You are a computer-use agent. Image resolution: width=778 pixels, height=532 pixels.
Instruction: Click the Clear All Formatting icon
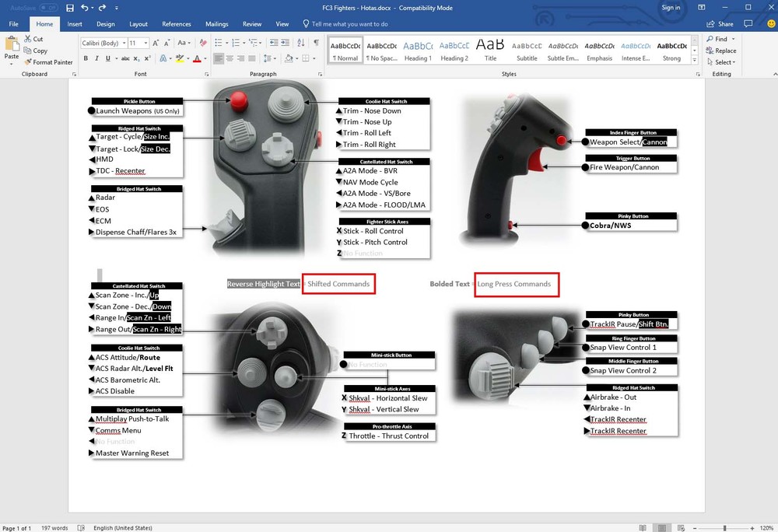tap(202, 42)
